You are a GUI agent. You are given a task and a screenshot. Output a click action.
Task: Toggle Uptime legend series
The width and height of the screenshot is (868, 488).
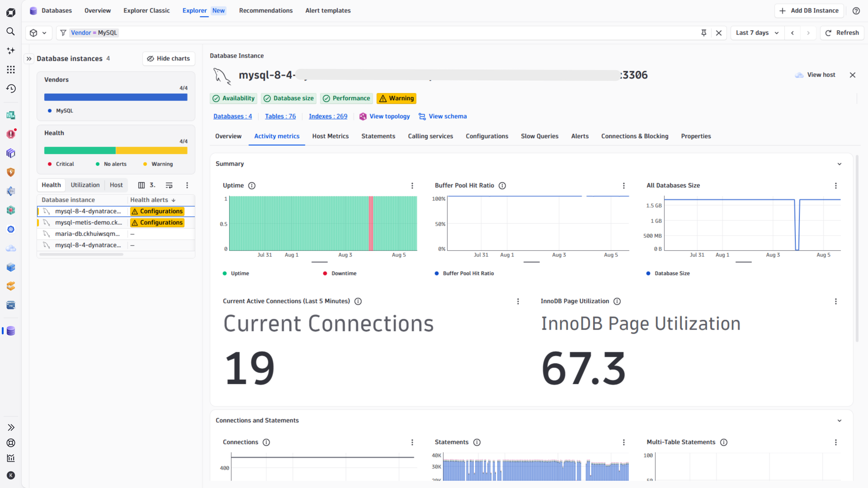pos(236,273)
